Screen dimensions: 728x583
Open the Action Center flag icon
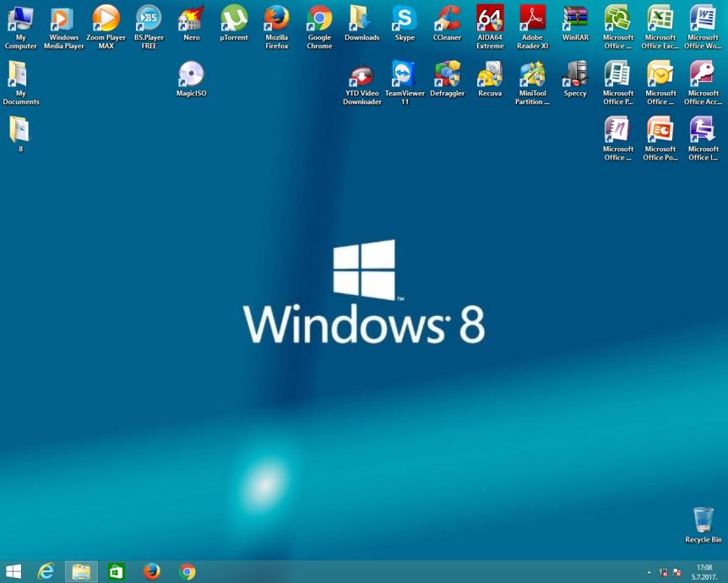point(677,572)
